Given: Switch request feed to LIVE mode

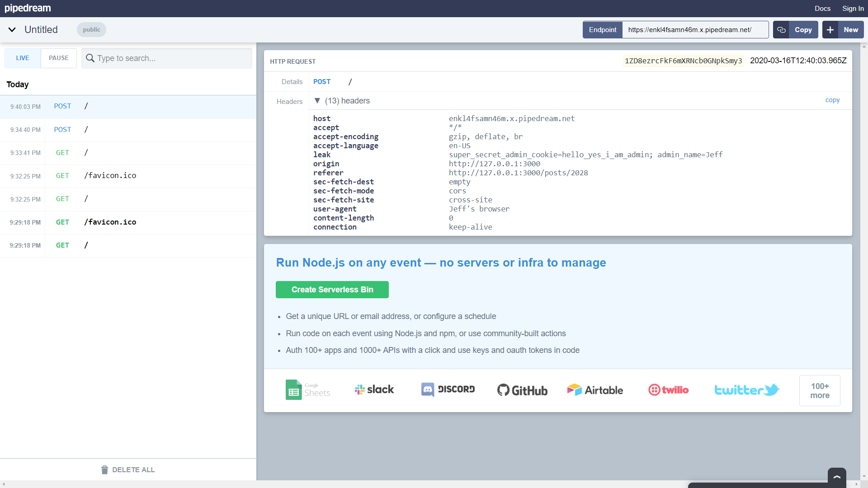Looking at the screenshot, I should click(x=23, y=58).
